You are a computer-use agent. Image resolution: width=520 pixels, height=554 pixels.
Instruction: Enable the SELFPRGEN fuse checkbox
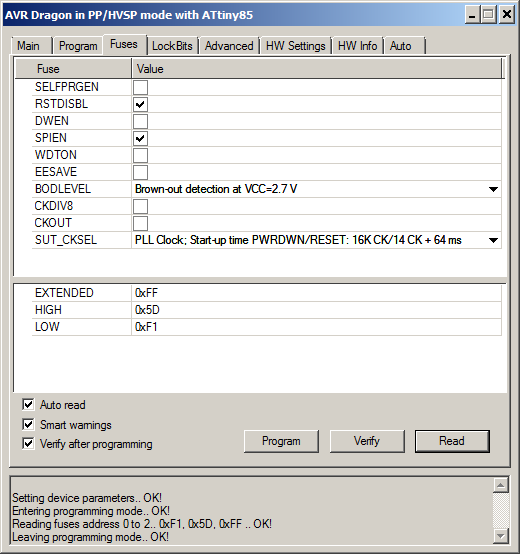click(x=140, y=87)
